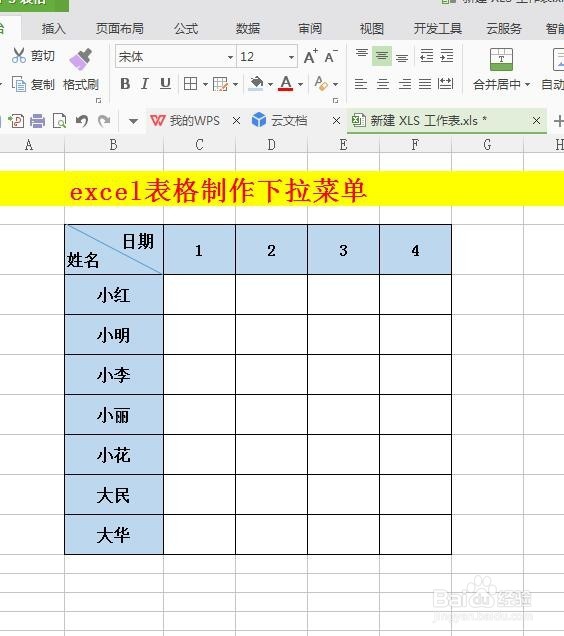Screen dimensions: 564x636
Task: Center text horizontally
Action: (383, 84)
